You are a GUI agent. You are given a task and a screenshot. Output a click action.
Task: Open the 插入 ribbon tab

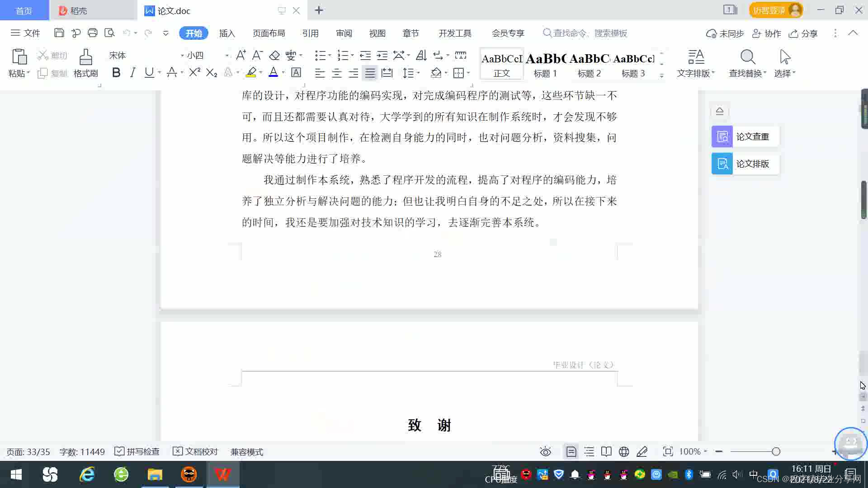tap(227, 33)
